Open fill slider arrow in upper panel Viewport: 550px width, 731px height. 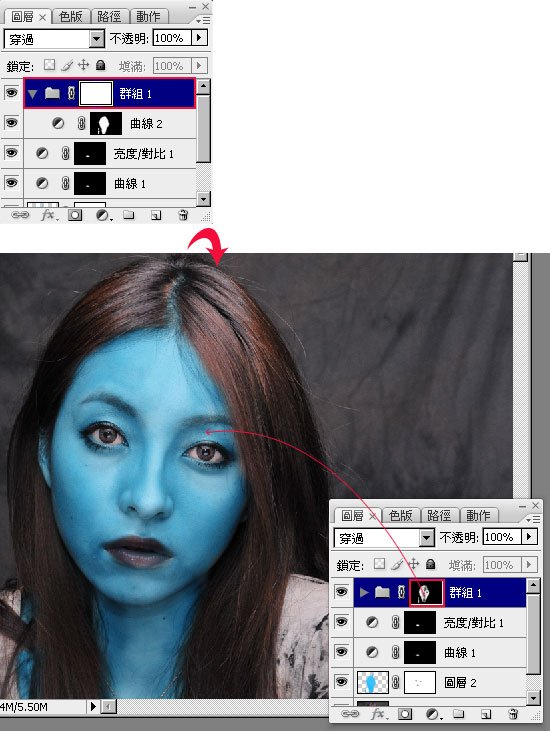pyautogui.click(x=199, y=65)
